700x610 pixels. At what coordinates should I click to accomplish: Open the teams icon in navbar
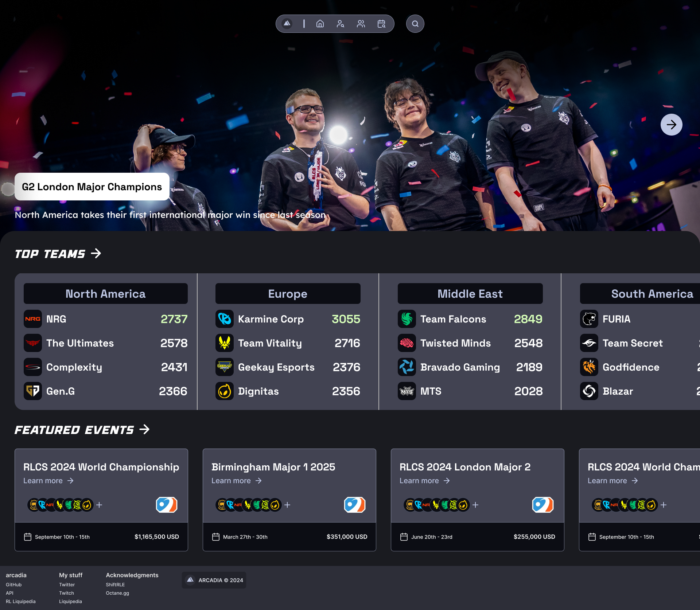tap(361, 24)
